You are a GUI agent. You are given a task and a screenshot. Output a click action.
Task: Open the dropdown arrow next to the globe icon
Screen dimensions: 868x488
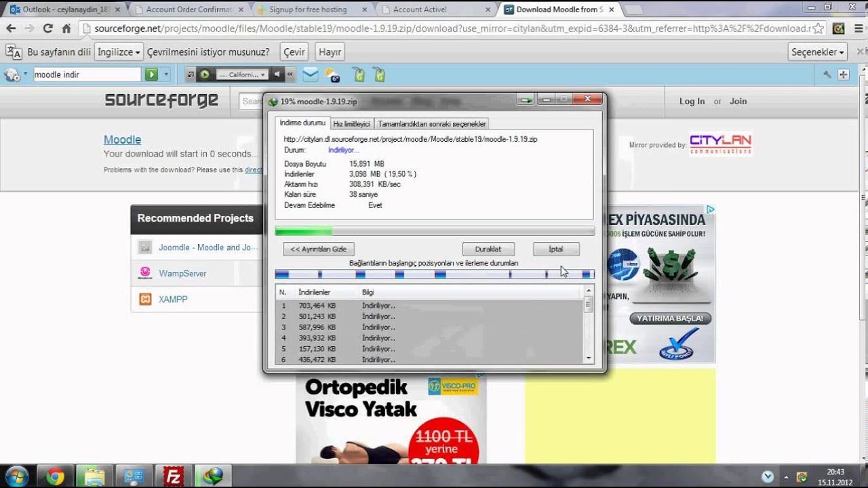[x=26, y=75]
